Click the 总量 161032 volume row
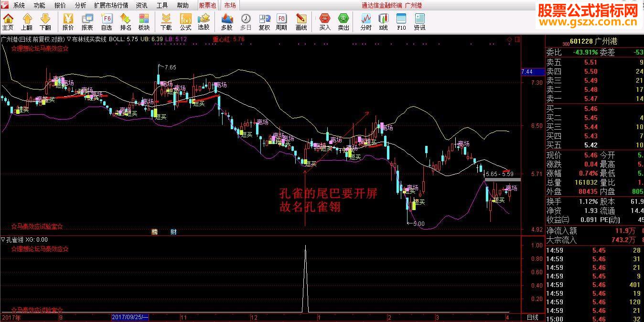Viewport: 644px width, 322px height. click(572, 183)
